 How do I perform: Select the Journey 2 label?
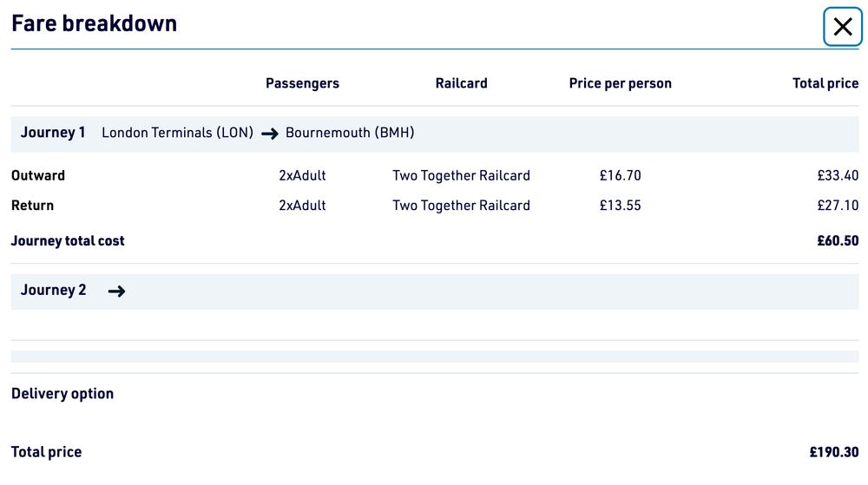coord(53,291)
